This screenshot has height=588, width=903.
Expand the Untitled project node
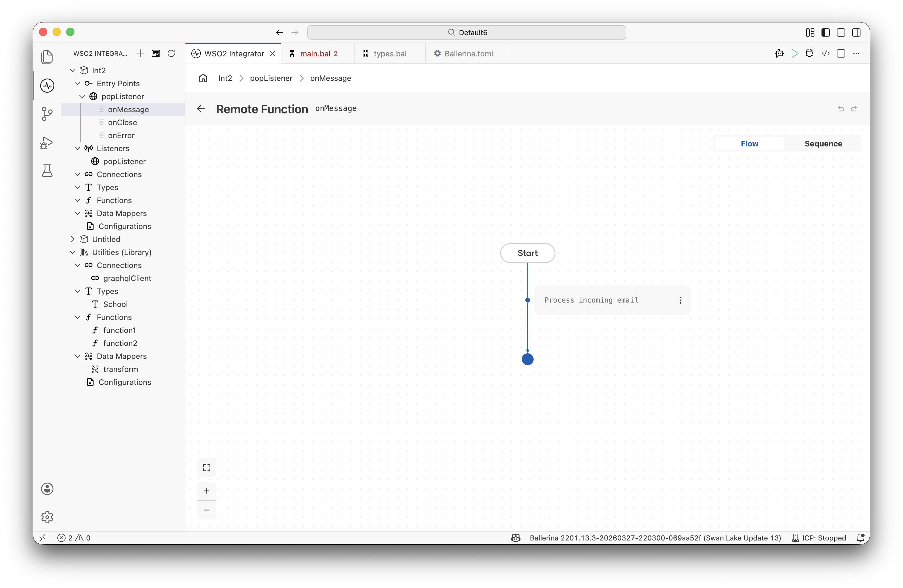click(73, 239)
